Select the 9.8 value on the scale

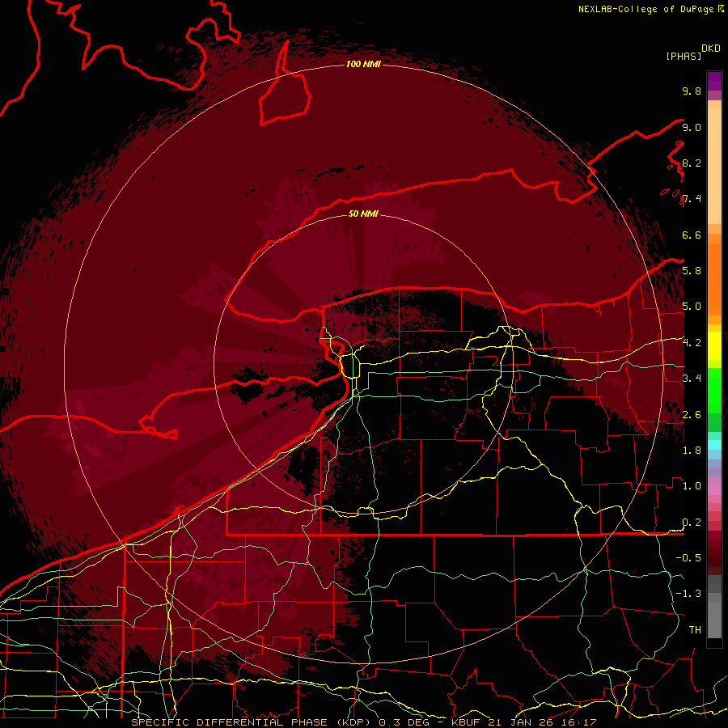692,91
